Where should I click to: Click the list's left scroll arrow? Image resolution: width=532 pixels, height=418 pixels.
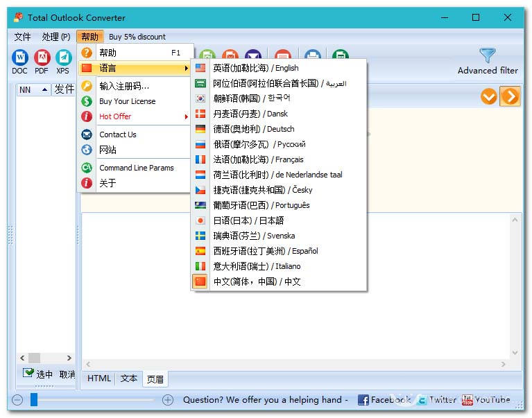tap(22, 358)
